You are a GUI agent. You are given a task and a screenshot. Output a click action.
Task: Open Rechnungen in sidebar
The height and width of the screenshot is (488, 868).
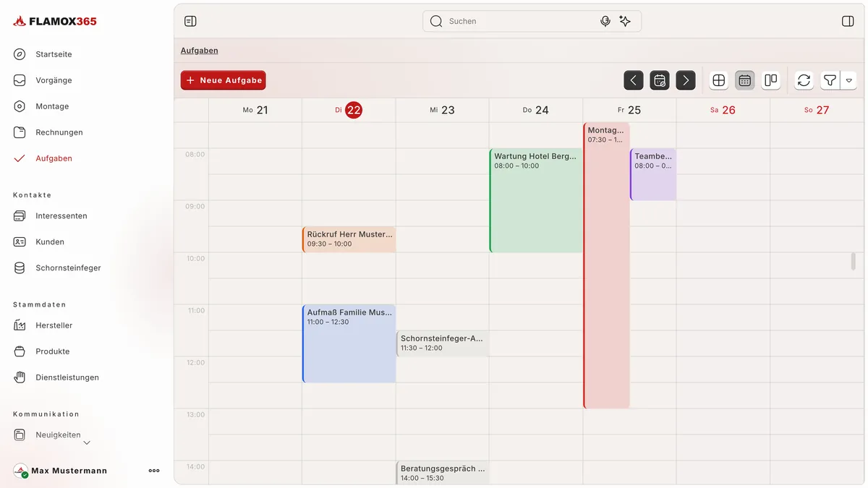pyautogui.click(x=59, y=132)
